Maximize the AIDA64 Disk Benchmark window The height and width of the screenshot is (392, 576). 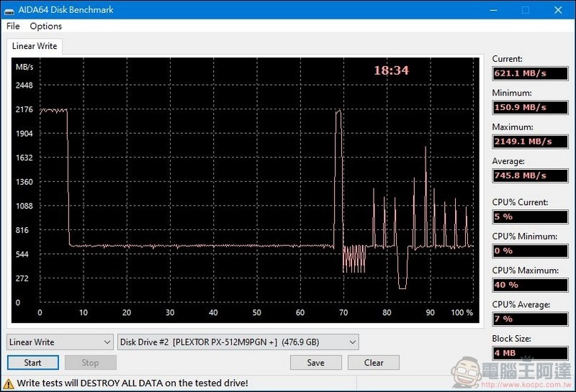526,10
